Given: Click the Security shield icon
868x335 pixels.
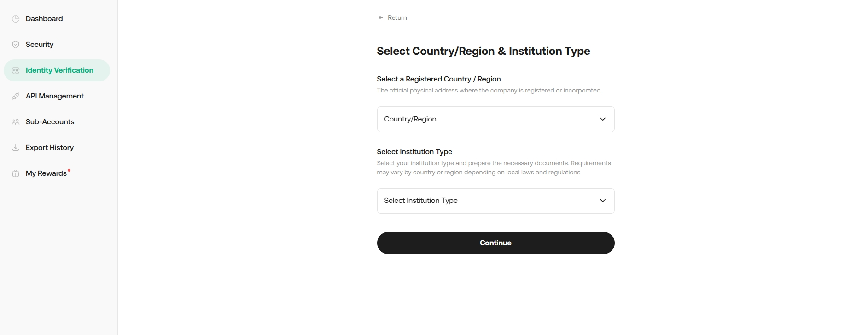Looking at the screenshot, I should tap(16, 45).
